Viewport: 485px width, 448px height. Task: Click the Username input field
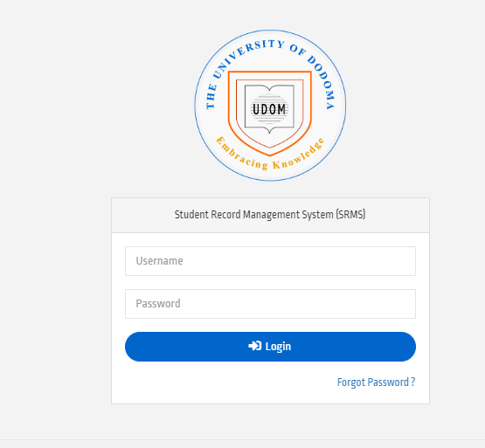270,261
